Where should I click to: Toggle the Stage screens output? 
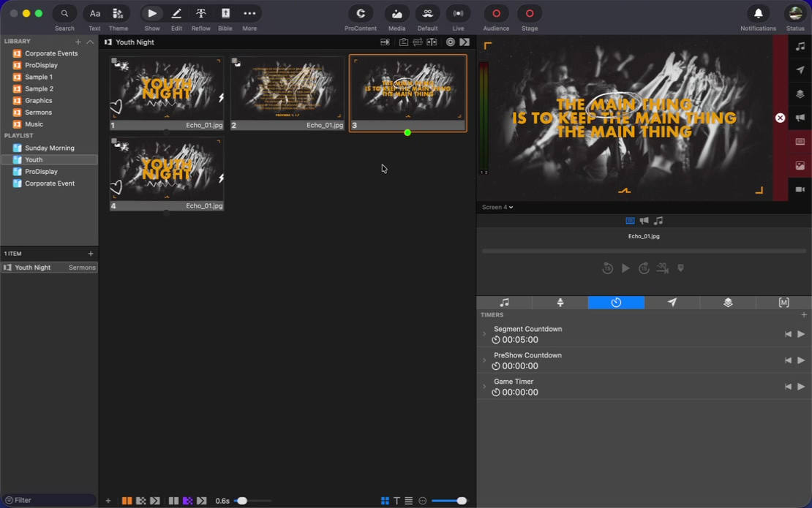pos(529,13)
